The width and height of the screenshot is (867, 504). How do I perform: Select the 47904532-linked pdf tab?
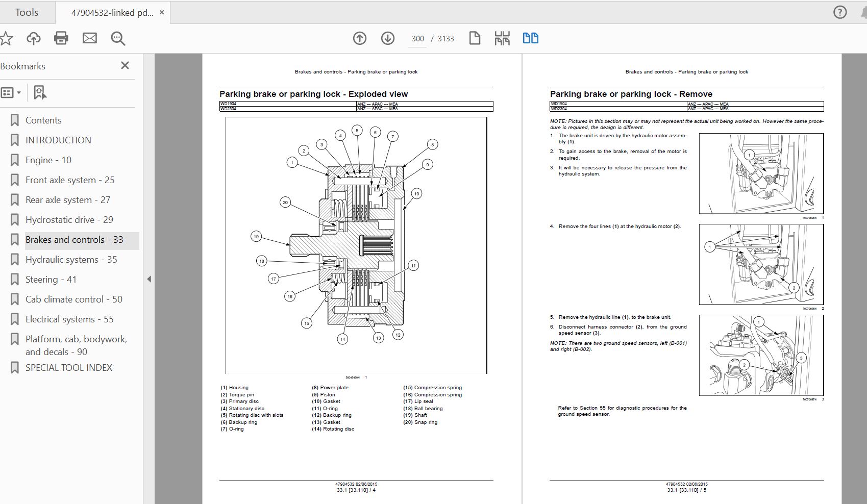click(x=112, y=13)
